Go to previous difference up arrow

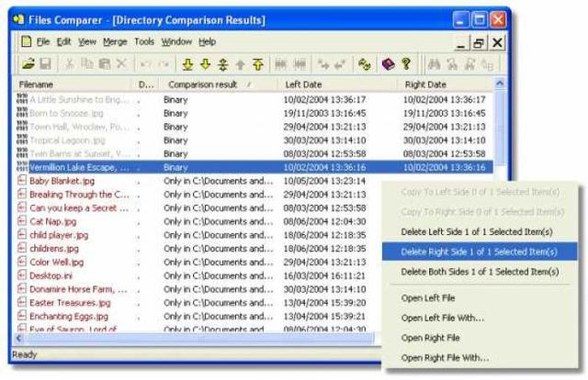tap(241, 64)
